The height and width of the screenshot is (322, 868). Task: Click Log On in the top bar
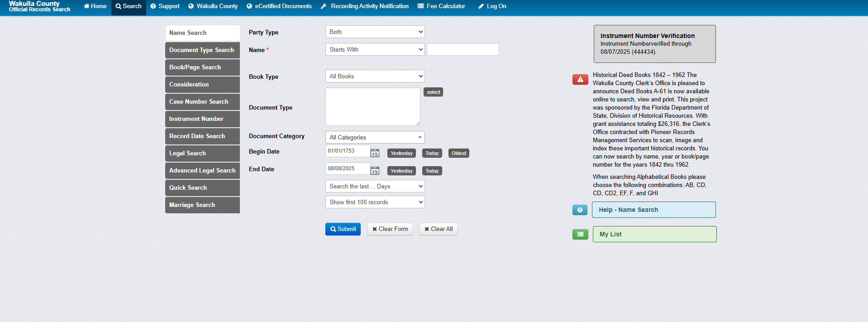tap(492, 6)
